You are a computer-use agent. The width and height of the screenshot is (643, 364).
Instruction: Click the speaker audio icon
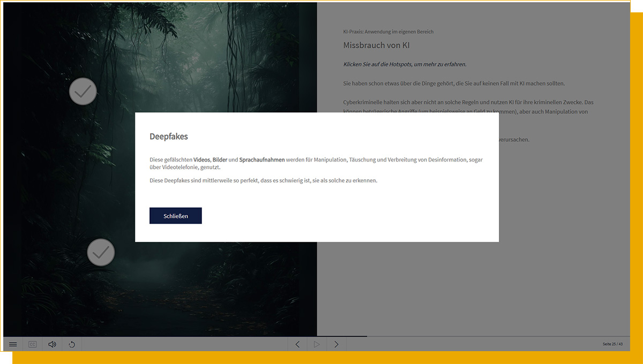(x=52, y=344)
